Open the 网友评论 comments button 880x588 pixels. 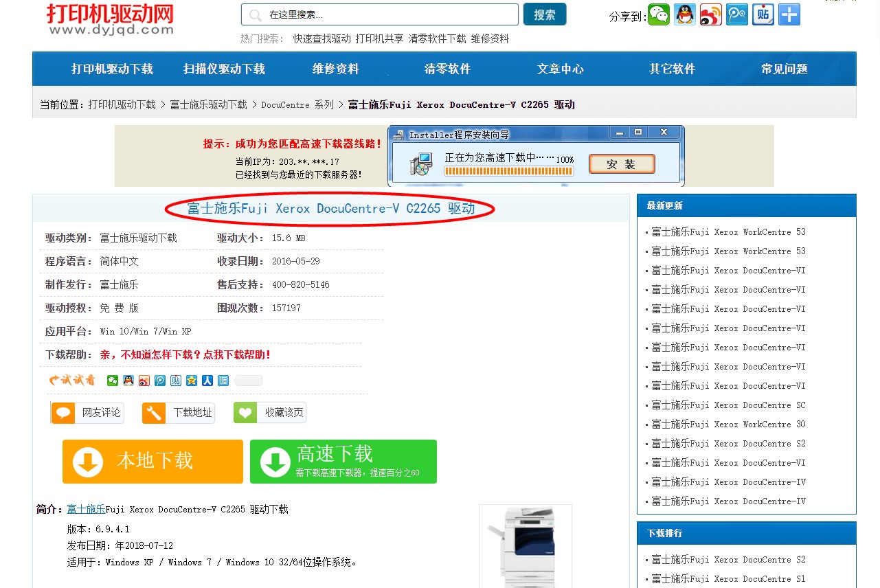87,413
